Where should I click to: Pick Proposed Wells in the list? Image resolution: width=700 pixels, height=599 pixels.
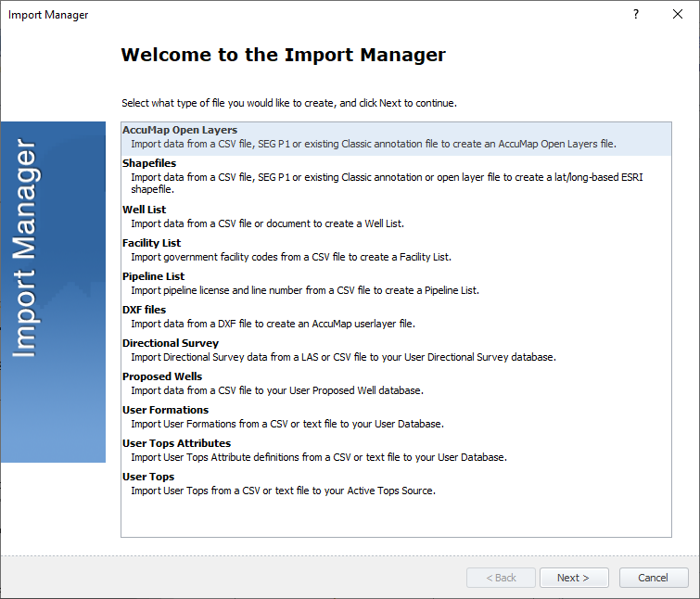[x=162, y=376]
